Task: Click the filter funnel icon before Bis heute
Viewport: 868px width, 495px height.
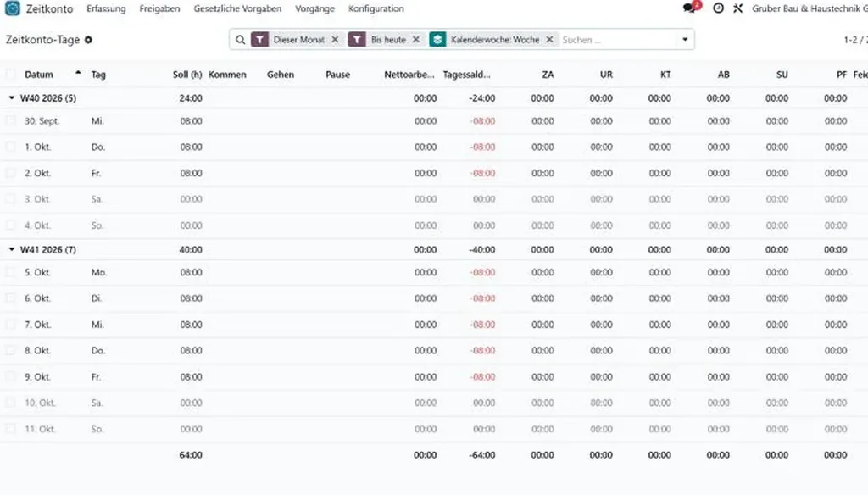Action: pyautogui.click(x=357, y=40)
